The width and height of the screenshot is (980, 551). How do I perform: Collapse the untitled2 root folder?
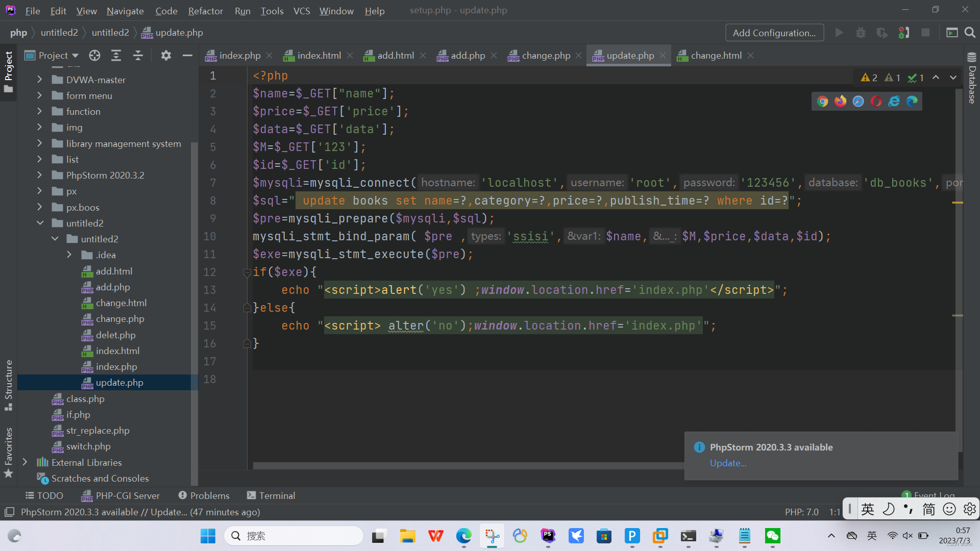(x=40, y=223)
